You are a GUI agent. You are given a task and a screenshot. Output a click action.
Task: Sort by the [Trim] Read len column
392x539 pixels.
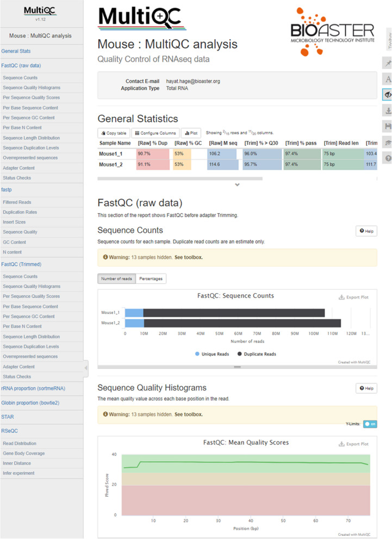(341, 144)
